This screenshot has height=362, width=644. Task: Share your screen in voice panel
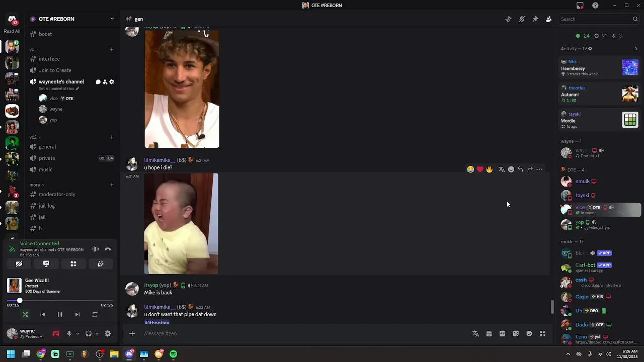46,264
